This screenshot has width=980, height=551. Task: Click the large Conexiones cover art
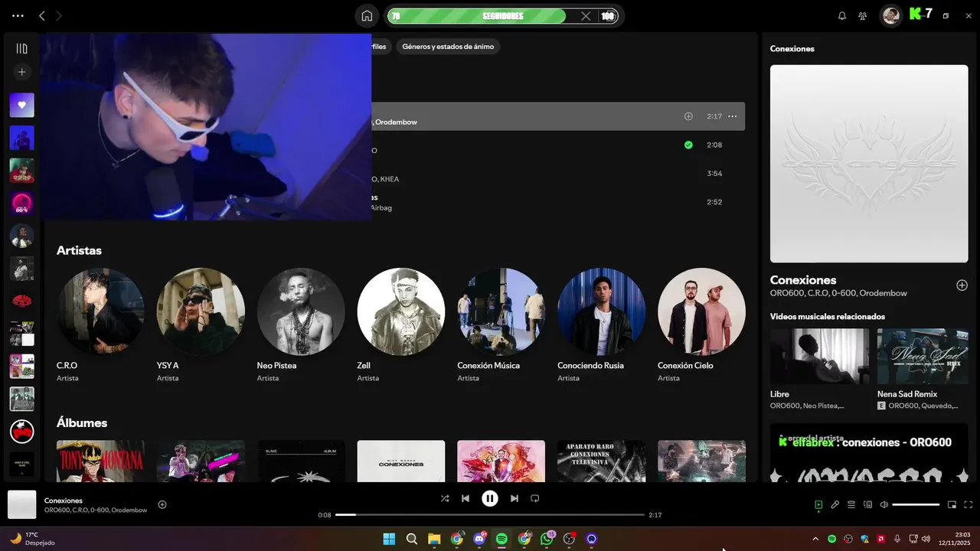coord(869,164)
